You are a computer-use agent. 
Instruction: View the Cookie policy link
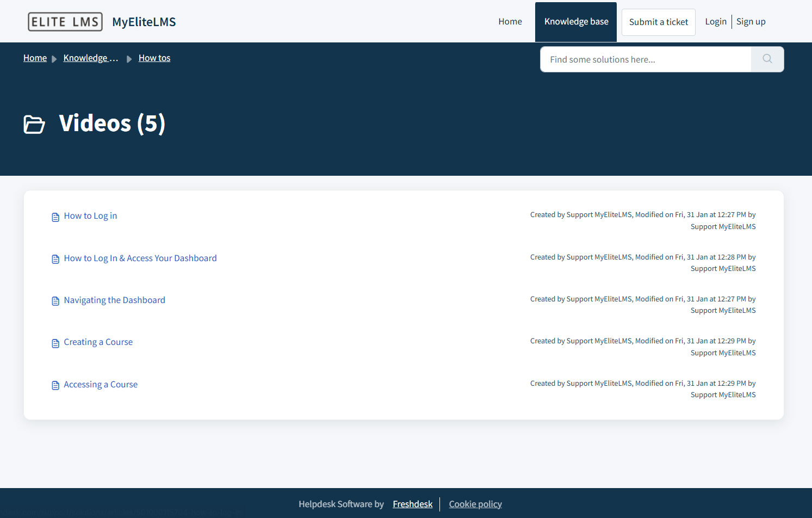click(x=475, y=504)
